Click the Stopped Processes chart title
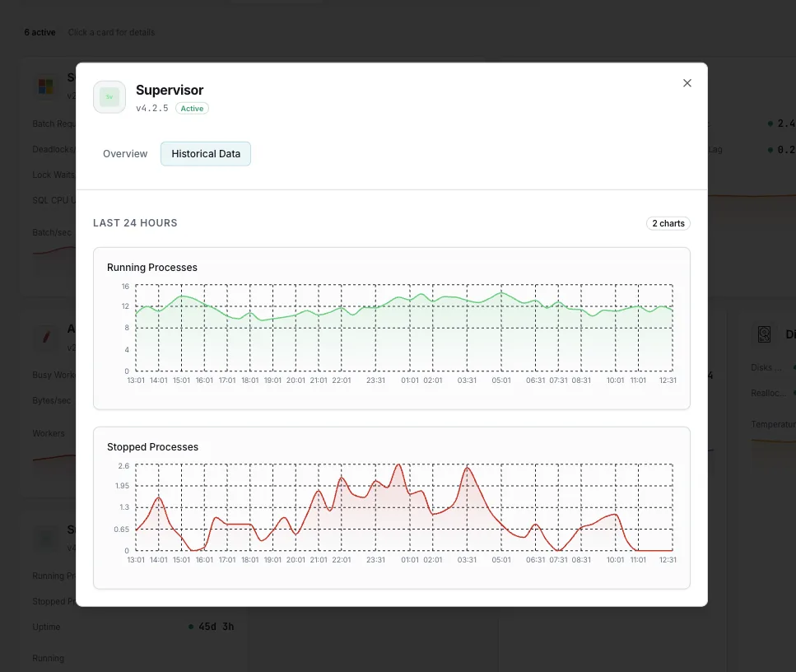The width and height of the screenshot is (796, 672). (x=152, y=447)
